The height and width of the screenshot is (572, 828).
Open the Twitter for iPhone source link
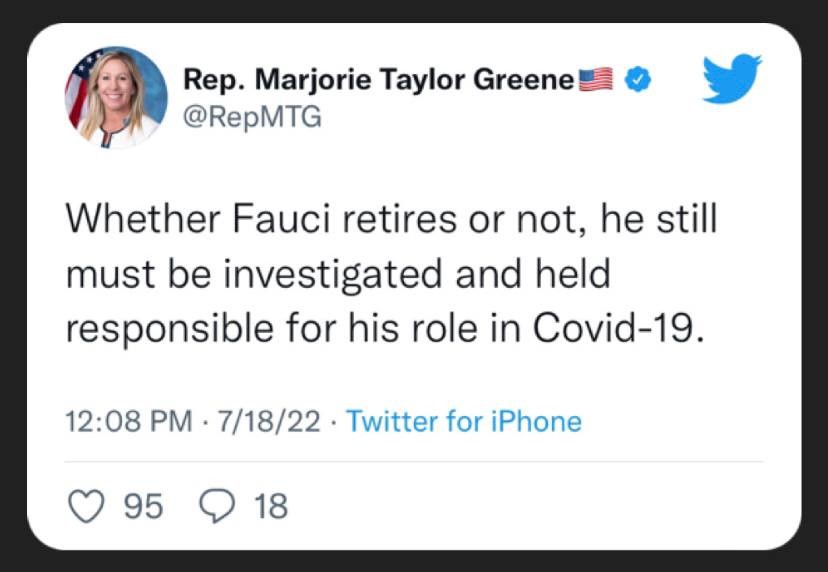[464, 421]
